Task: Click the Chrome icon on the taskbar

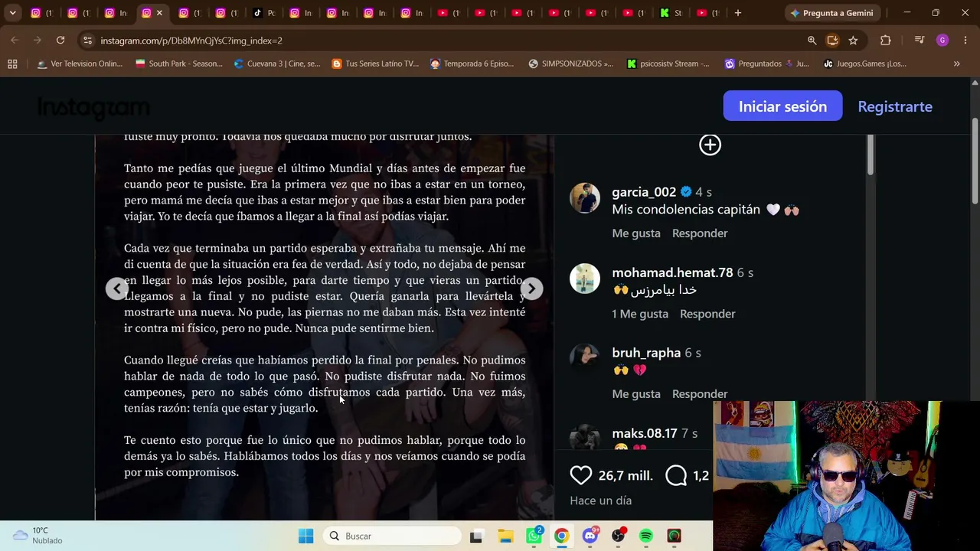Action: pos(561,536)
